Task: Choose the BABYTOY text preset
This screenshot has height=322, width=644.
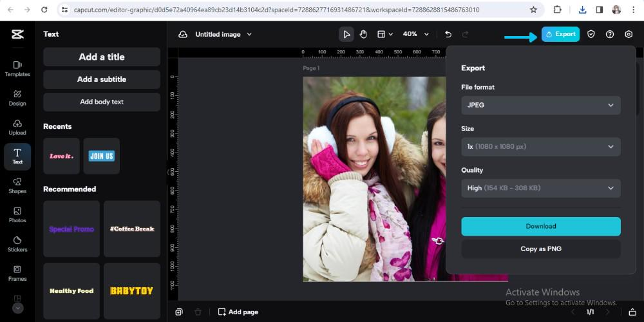Action: pyautogui.click(x=132, y=291)
